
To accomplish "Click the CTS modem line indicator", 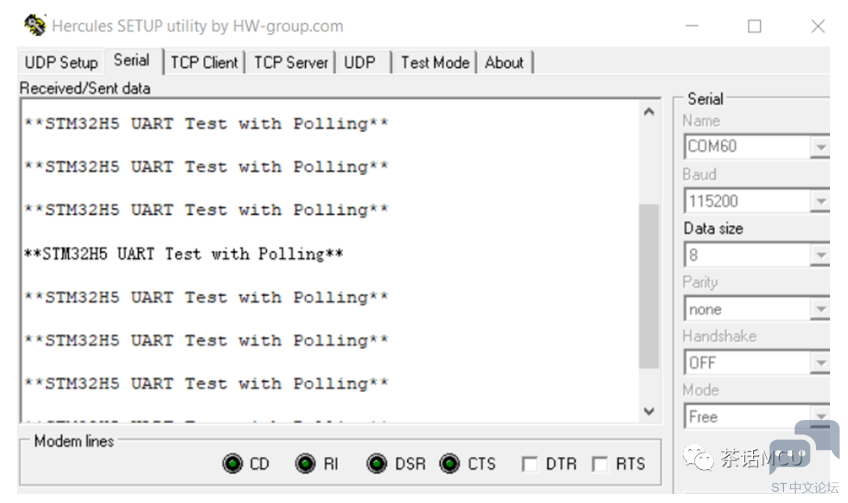I will pos(449,464).
